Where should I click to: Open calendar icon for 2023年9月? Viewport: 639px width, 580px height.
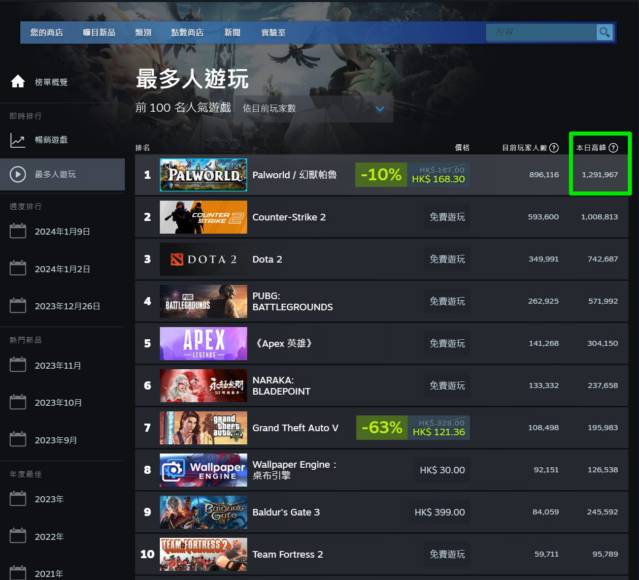[x=18, y=439]
